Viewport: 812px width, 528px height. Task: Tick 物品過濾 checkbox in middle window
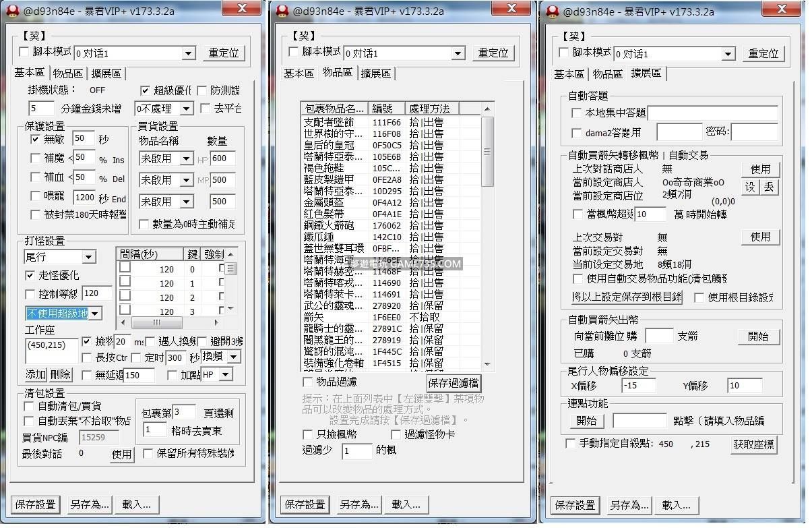pyautogui.click(x=307, y=382)
